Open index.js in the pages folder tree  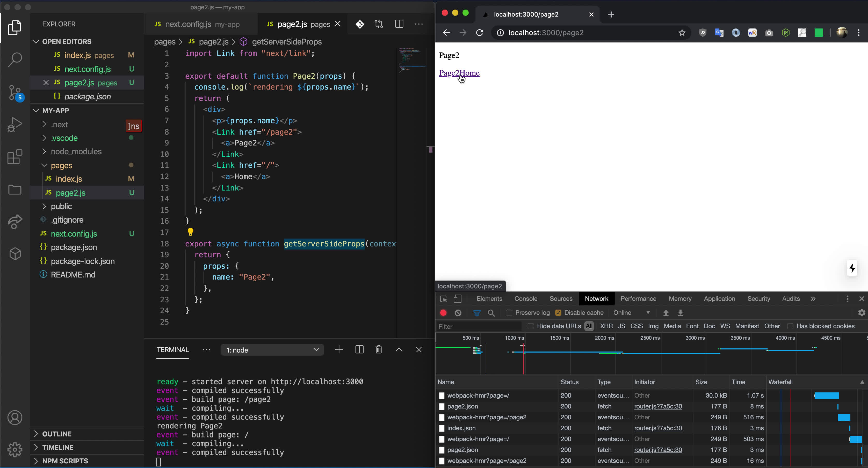[69, 179]
